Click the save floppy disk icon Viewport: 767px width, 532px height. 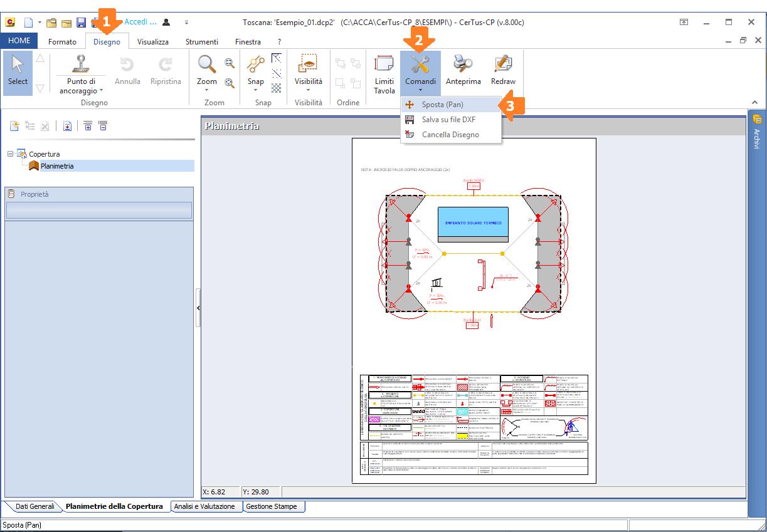(81, 23)
